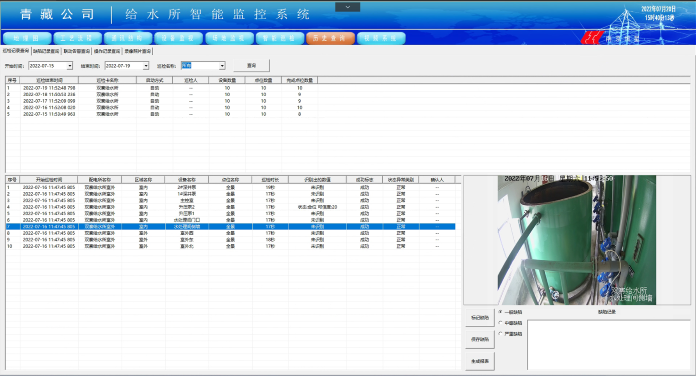Switch to the 联动告警查询 tab
The height and width of the screenshot is (376, 696).
point(77,51)
